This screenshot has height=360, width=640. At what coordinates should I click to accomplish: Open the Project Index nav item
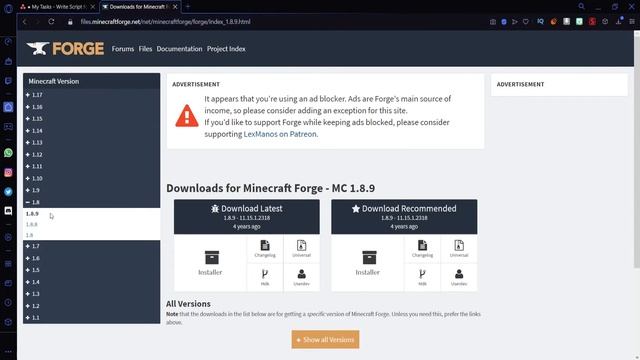(226, 49)
